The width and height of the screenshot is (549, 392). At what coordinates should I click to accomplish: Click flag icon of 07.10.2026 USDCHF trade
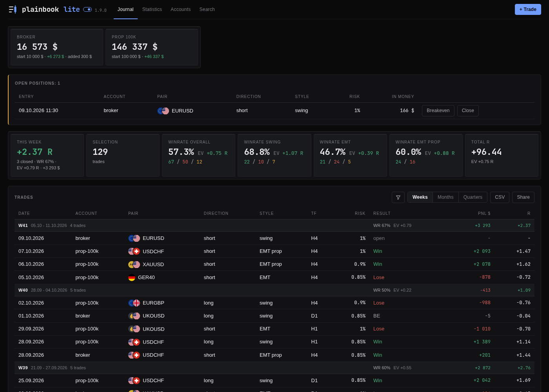pos(134,251)
